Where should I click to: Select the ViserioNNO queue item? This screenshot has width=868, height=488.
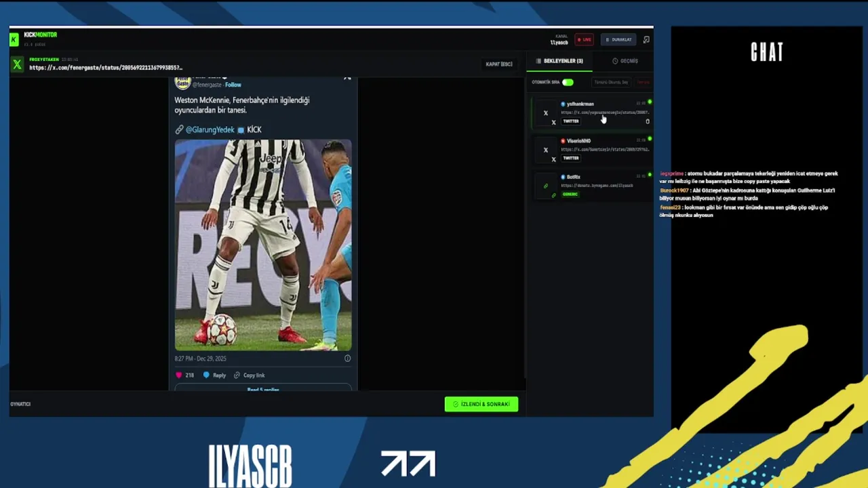pos(591,150)
